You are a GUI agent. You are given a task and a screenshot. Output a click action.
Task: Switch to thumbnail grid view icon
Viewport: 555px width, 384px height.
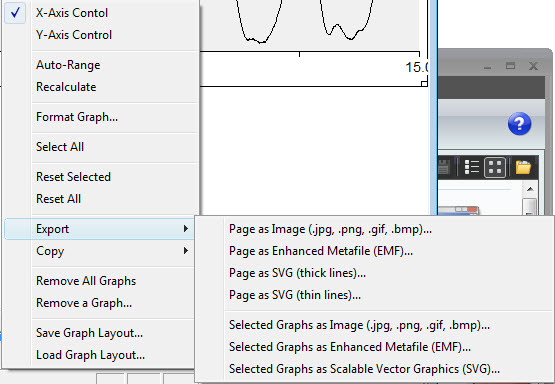pyautogui.click(x=494, y=167)
